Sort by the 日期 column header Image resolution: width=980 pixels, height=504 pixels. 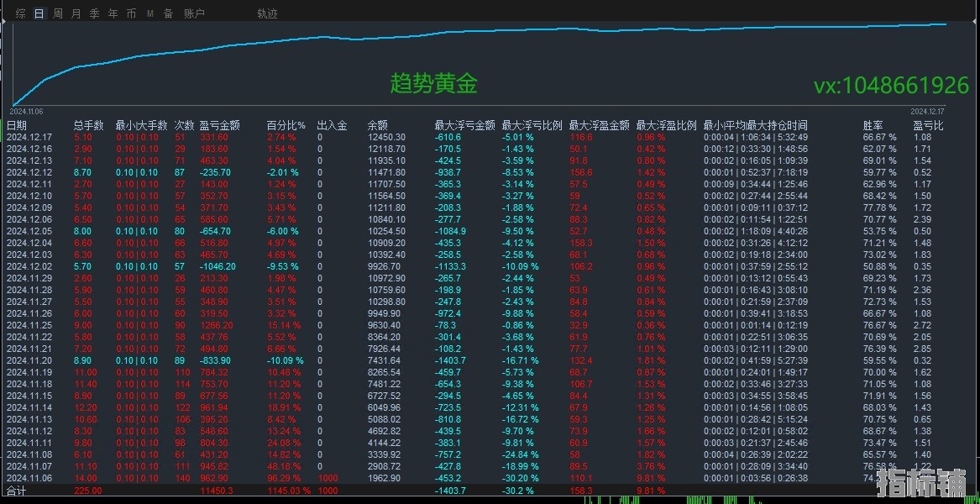pyautogui.click(x=17, y=126)
